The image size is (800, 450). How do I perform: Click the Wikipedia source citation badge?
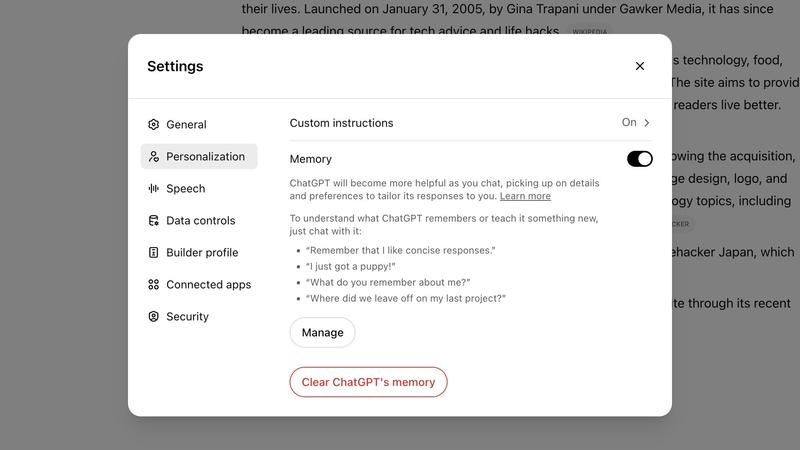pyautogui.click(x=590, y=32)
